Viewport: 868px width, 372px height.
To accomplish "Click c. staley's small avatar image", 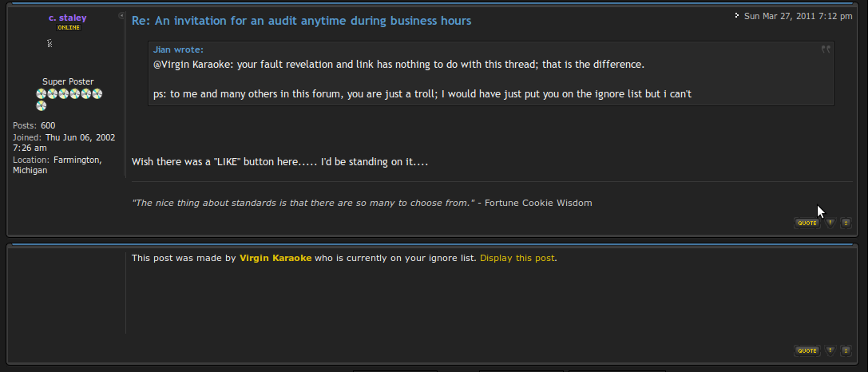I will [50, 43].
